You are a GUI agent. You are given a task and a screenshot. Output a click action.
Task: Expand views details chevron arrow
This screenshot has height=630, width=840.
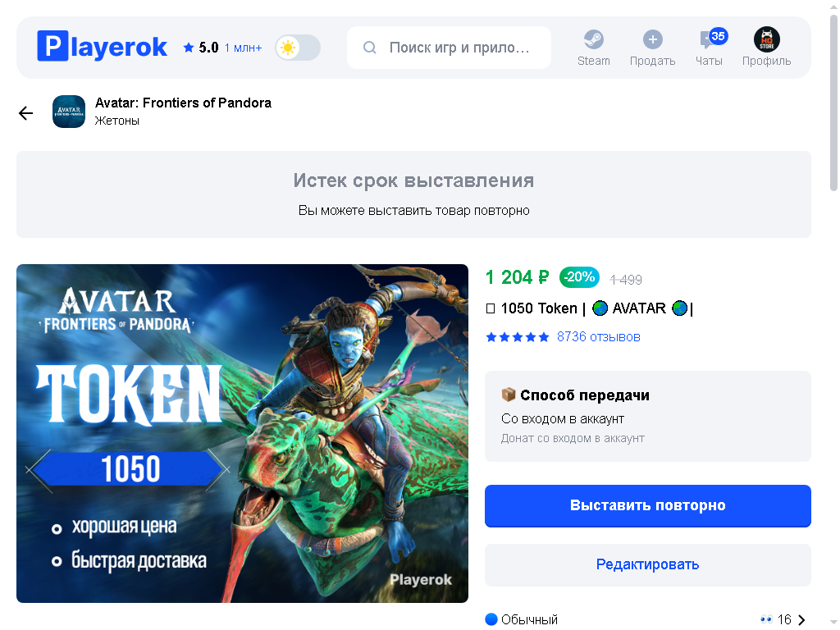click(x=802, y=620)
